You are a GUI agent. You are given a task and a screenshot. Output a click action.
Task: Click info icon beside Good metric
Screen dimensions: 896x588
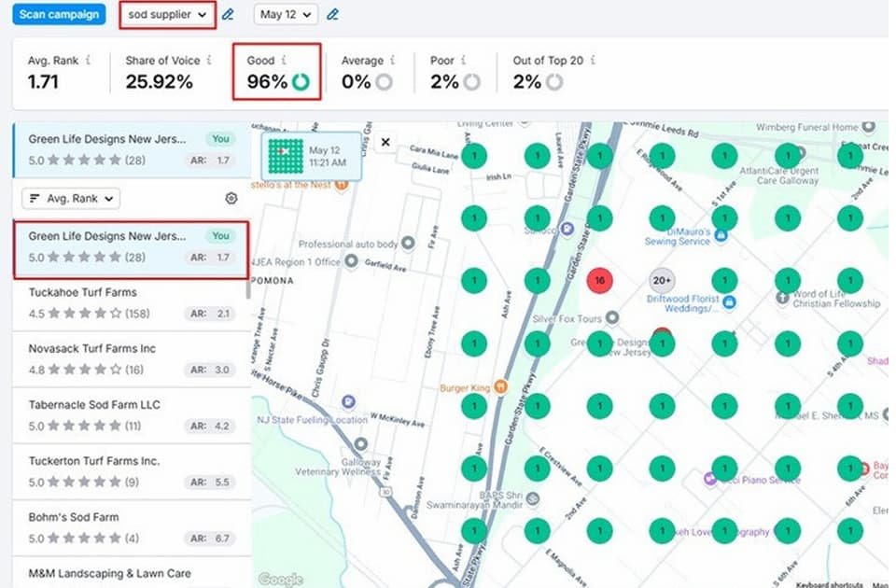pyautogui.click(x=284, y=60)
